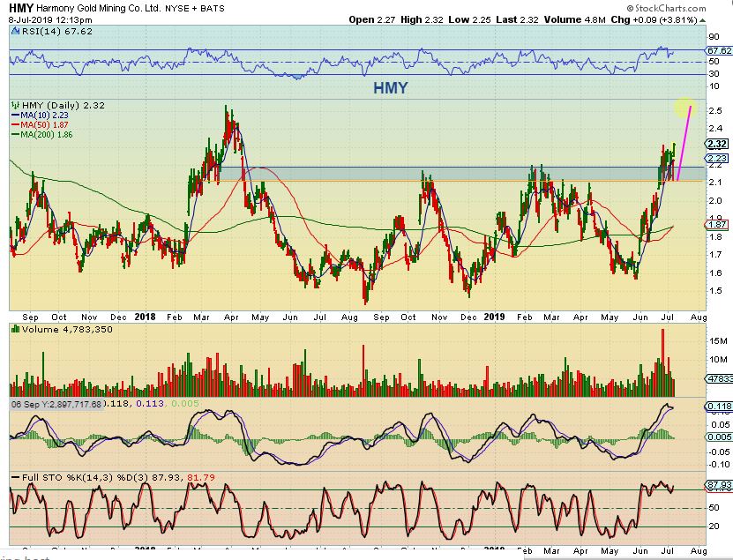Click the Chg +0.09 (+3.81%) value
The height and width of the screenshot is (560, 733).
[x=654, y=19]
